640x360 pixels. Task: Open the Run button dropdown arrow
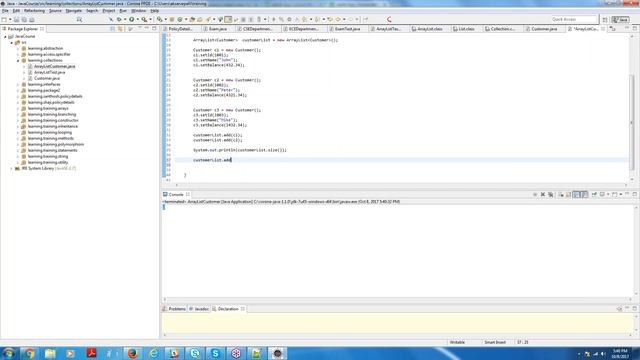click(x=137, y=19)
